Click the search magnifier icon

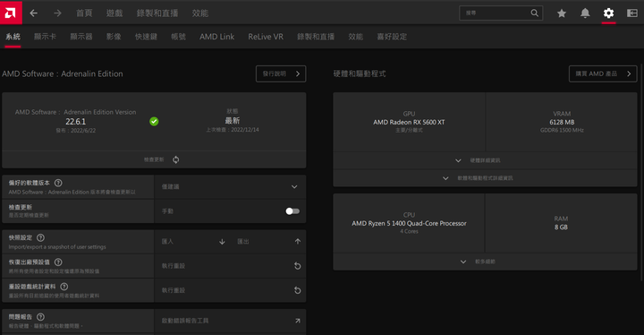534,13
